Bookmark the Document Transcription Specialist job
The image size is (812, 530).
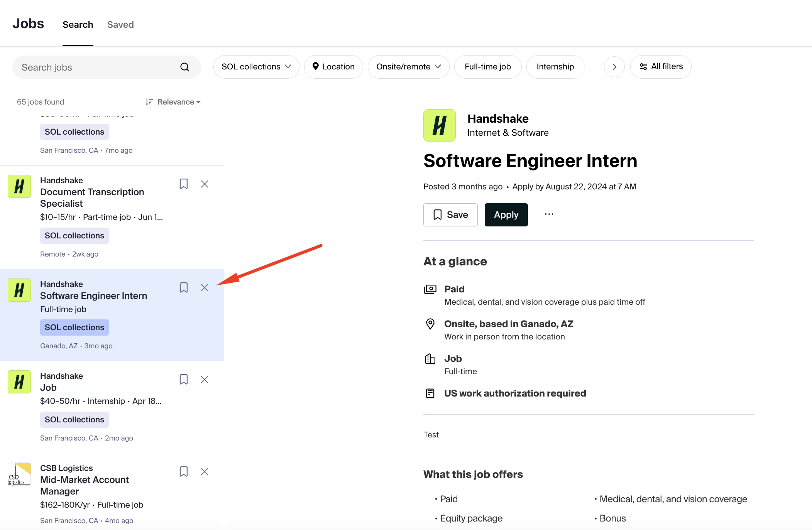point(184,184)
